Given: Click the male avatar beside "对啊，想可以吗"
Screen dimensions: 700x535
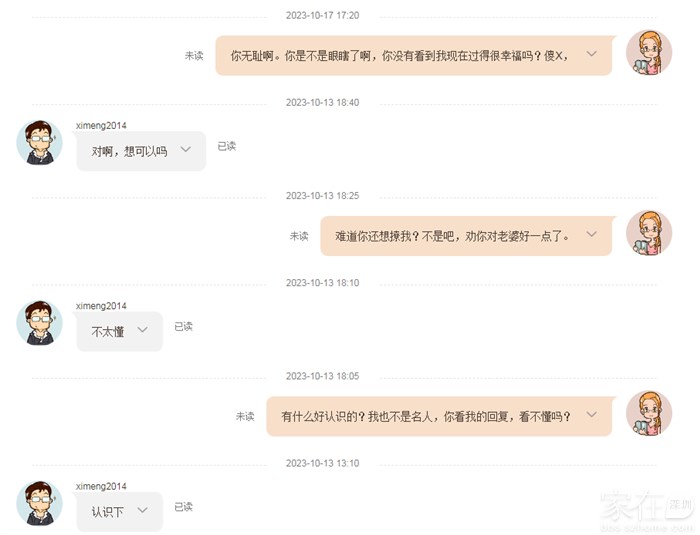Looking at the screenshot, I should click(x=39, y=143).
